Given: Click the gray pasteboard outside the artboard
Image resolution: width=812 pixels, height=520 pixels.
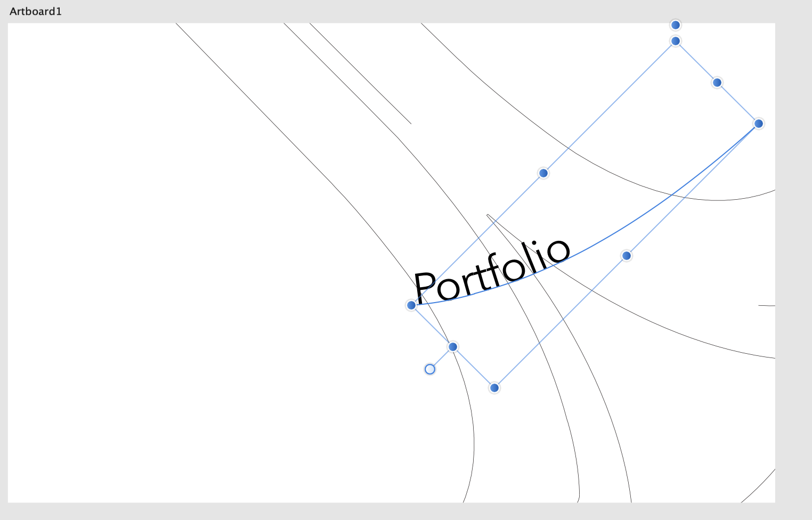Looking at the screenshot, I should 794,266.
